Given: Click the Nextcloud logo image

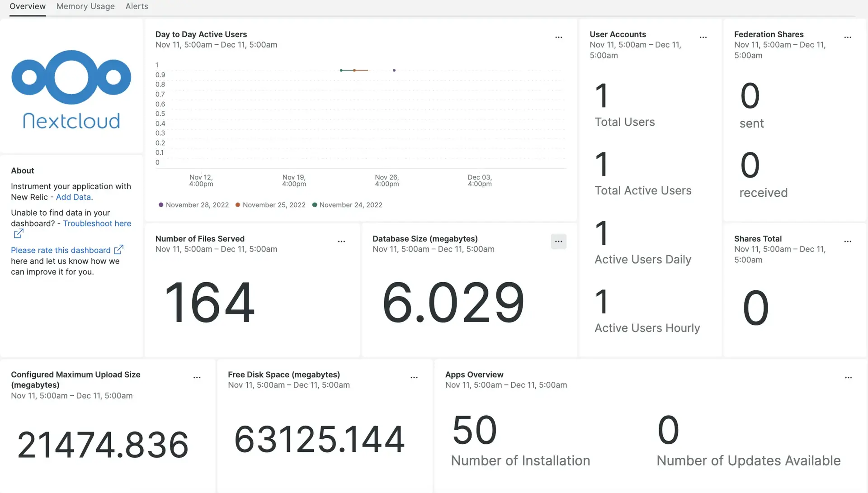Looking at the screenshot, I should pos(71,89).
